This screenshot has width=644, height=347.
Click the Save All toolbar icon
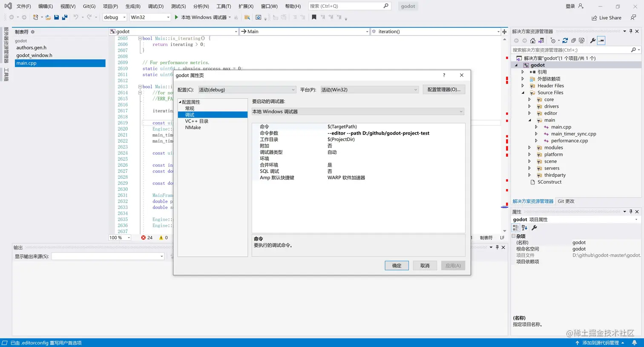click(65, 17)
